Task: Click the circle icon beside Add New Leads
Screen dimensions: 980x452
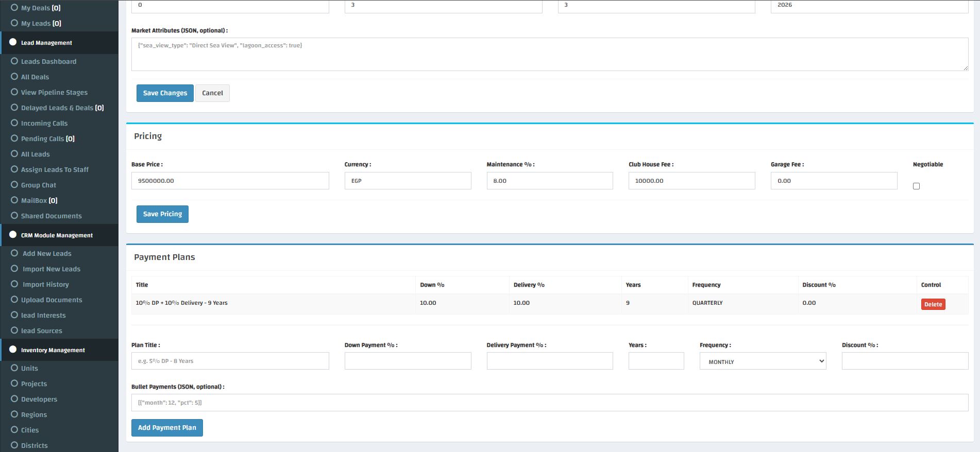Action: tap(14, 253)
